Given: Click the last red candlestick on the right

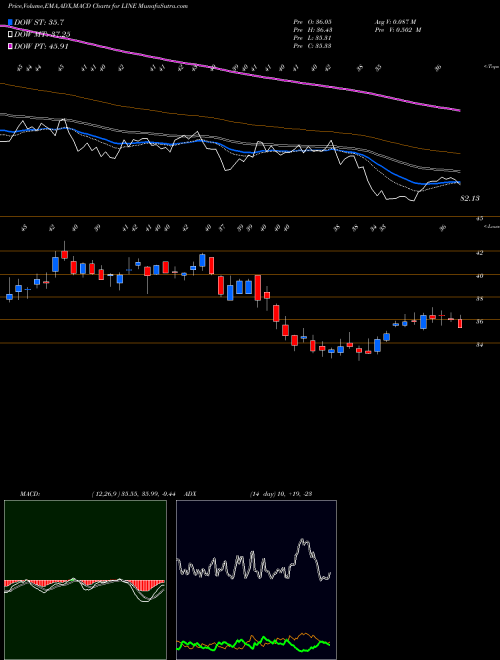Looking at the screenshot, I should [460, 323].
